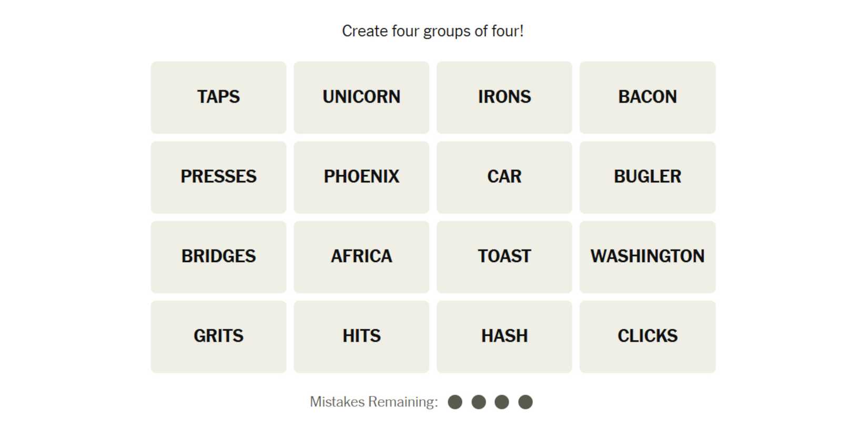Choose the TOAST tile
This screenshot has width=868, height=434.
coord(504,257)
